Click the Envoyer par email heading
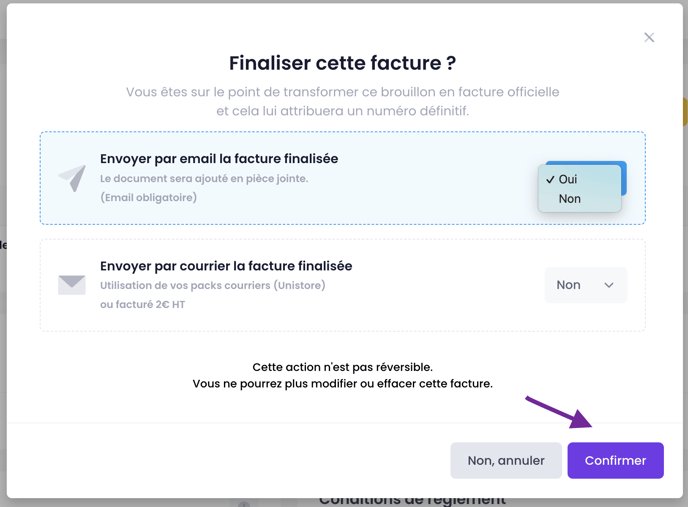The height and width of the screenshot is (507, 688). 219,158
